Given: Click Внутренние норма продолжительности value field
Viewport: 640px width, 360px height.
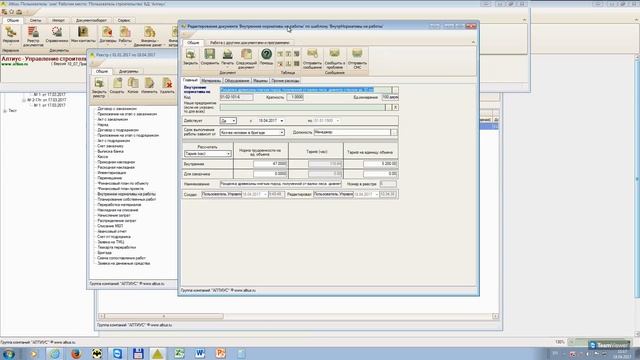Looking at the screenshot, I should pyautogui.click(x=270, y=164).
